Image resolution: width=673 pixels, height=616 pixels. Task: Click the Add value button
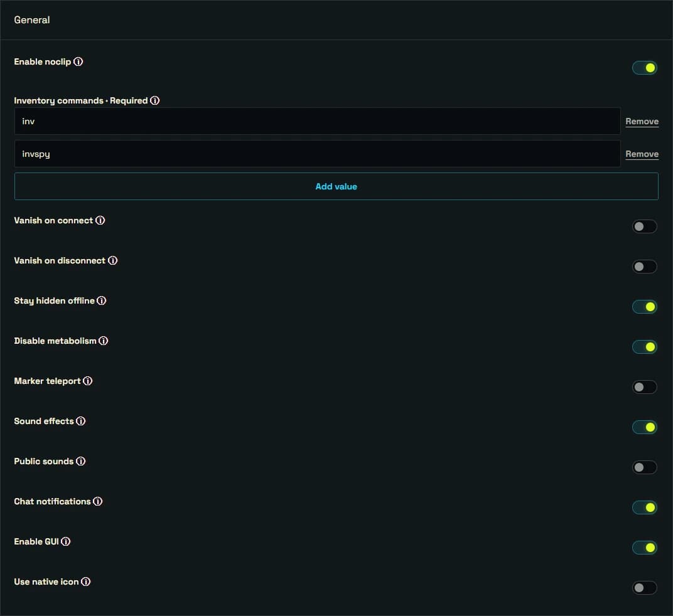(336, 186)
